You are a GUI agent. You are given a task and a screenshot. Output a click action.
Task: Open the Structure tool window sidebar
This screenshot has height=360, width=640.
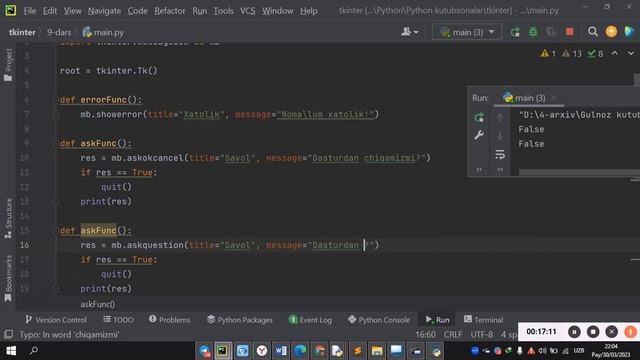tap(8, 218)
